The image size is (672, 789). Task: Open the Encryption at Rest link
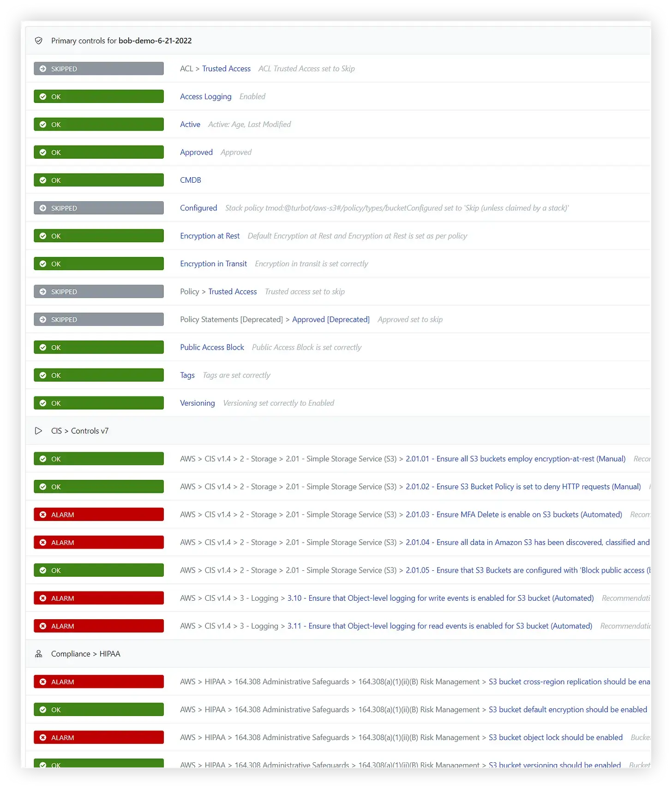point(210,236)
